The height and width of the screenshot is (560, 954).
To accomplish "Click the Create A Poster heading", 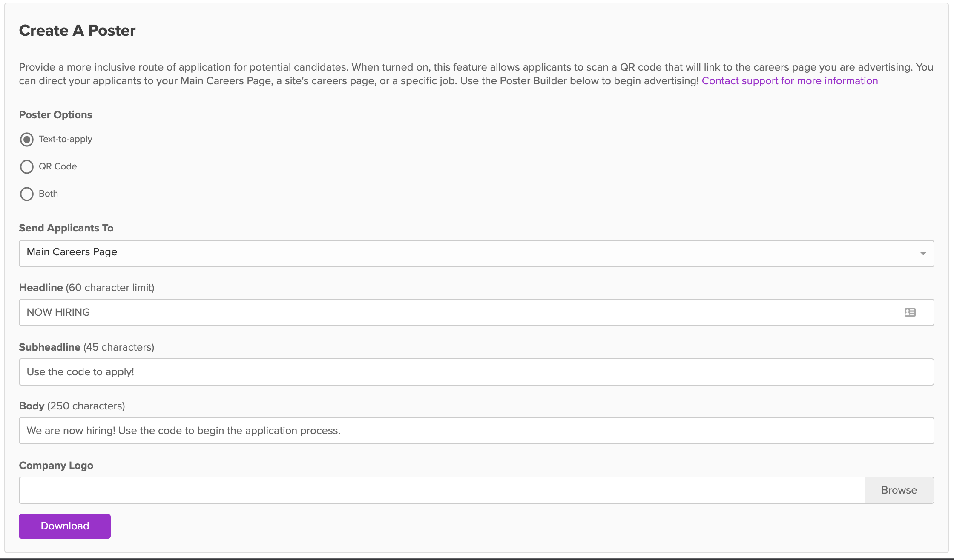I will [77, 31].
